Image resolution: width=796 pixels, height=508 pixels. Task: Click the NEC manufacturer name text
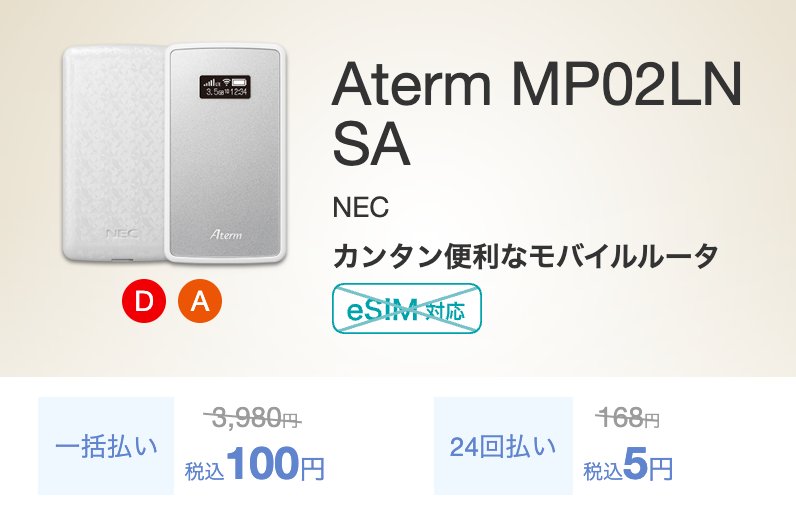click(x=360, y=209)
